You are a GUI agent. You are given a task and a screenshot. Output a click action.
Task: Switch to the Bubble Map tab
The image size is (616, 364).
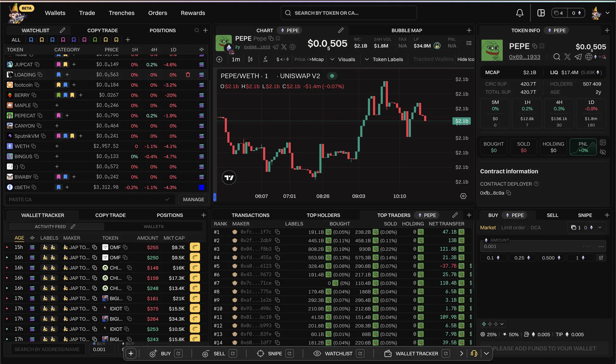point(407,30)
